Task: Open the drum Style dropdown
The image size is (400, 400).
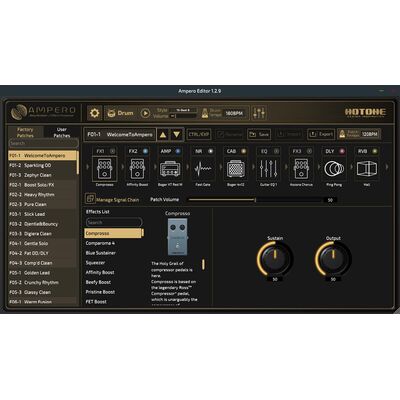Action: coord(183,110)
